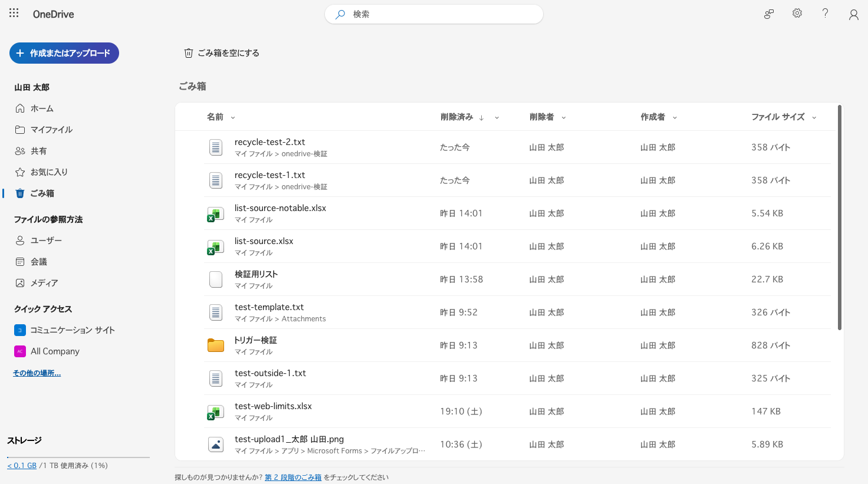Click the OneDrive title in header
This screenshot has height=484, width=868.
point(53,14)
